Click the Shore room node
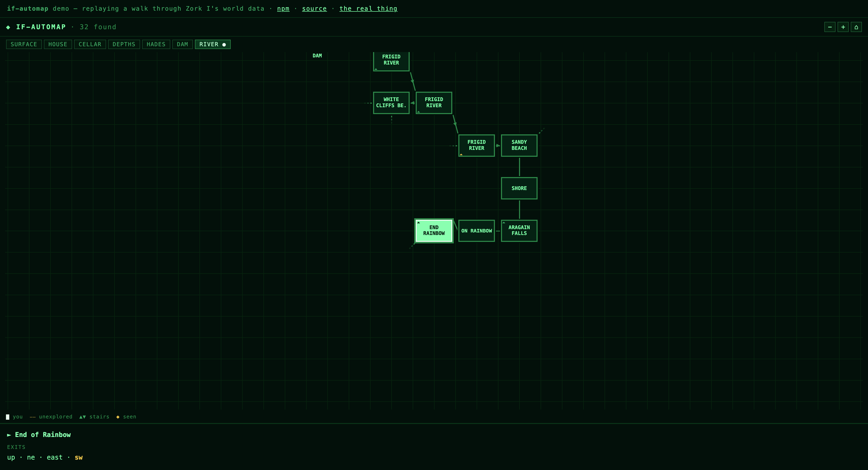This screenshot has width=868, height=470. (x=519, y=188)
